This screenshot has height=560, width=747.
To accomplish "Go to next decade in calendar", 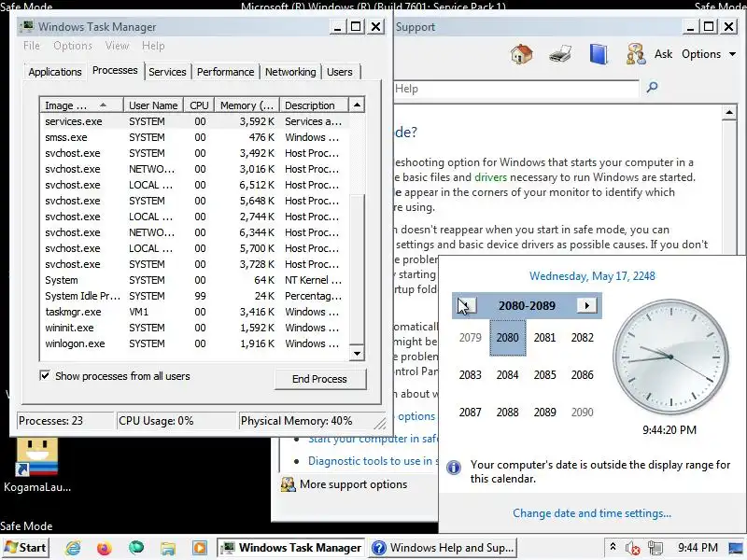I will pos(587,305).
